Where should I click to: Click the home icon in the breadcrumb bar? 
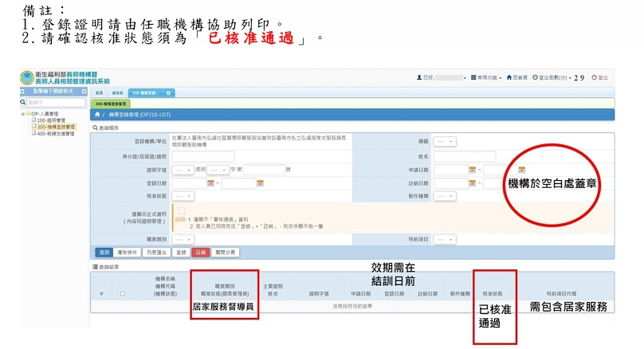click(x=98, y=115)
